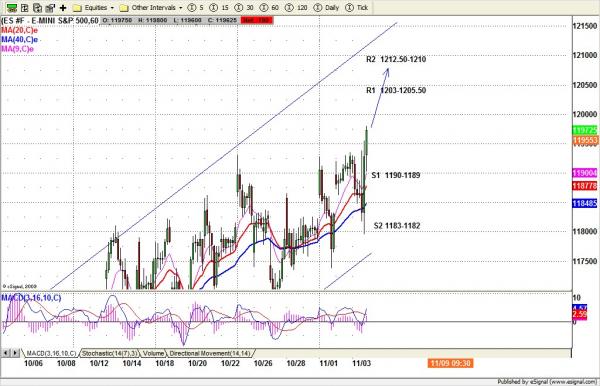Click the 10/06 date on time axis
This screenshot has height=386, width=600.
[x=33, y=363]
